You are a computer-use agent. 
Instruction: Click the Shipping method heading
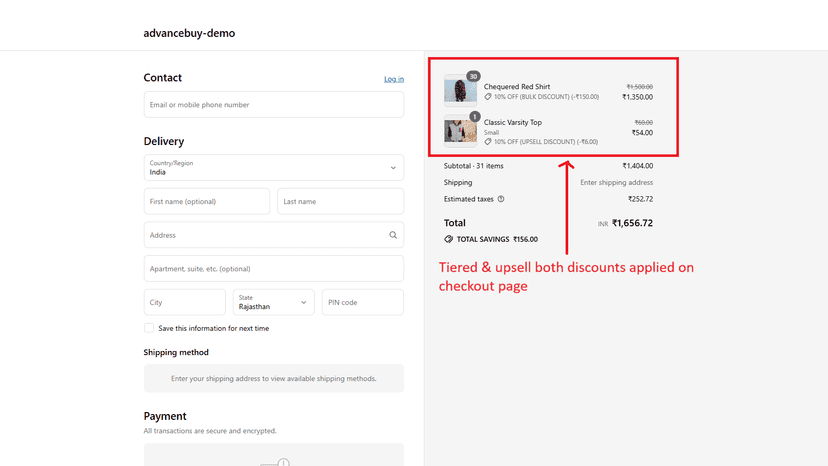tap(176, 352)
